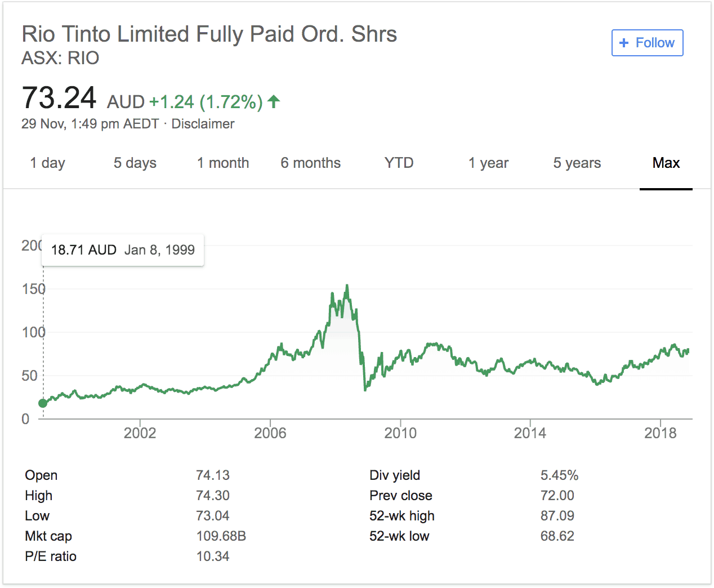Show the 1 year chart
Screen dimensions: 714x588
pos(488,163)
